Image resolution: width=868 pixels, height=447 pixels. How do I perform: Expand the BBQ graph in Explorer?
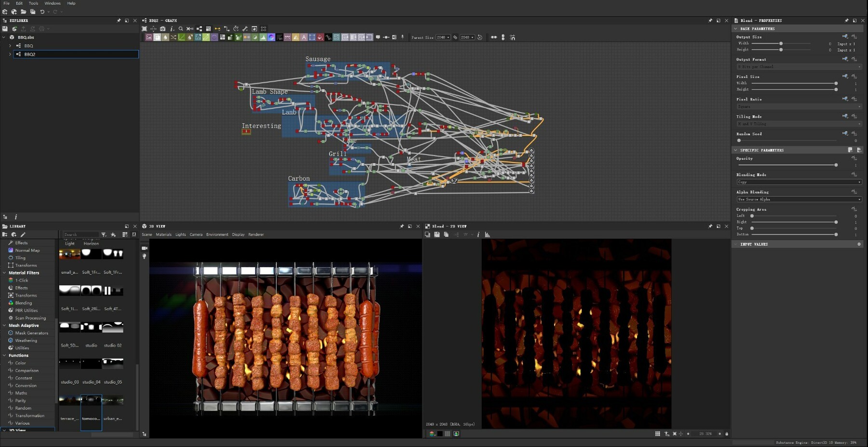[x=10, y=46]
